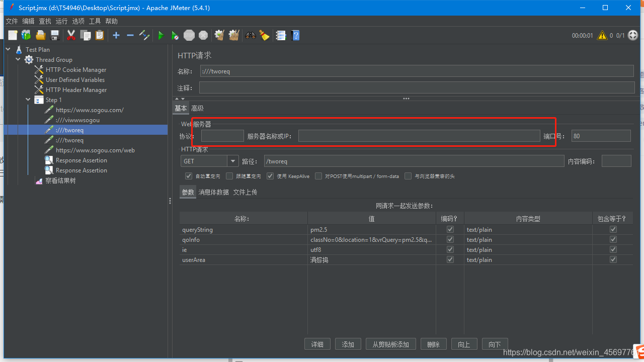Image resolution: width=644 pixels, height=362 pixels.
Task: Click the 删除 button
Action: [x=434, y=344]
